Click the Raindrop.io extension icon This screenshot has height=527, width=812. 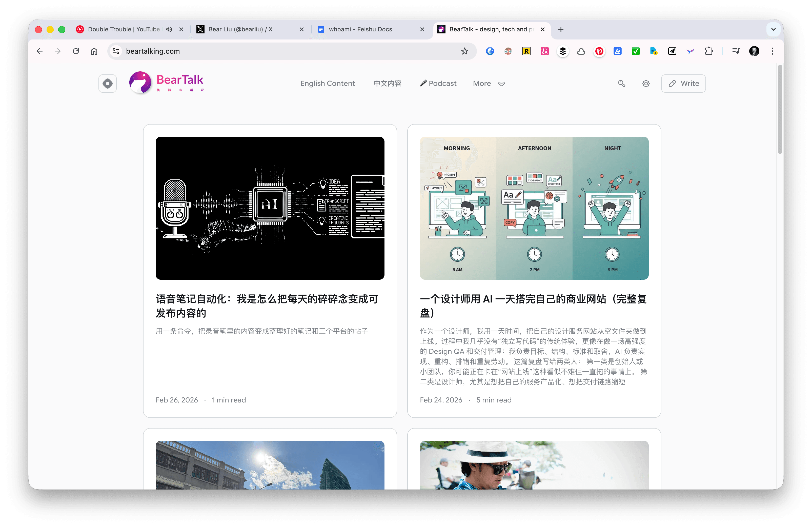pyautogui.click(x=526, y=51)
